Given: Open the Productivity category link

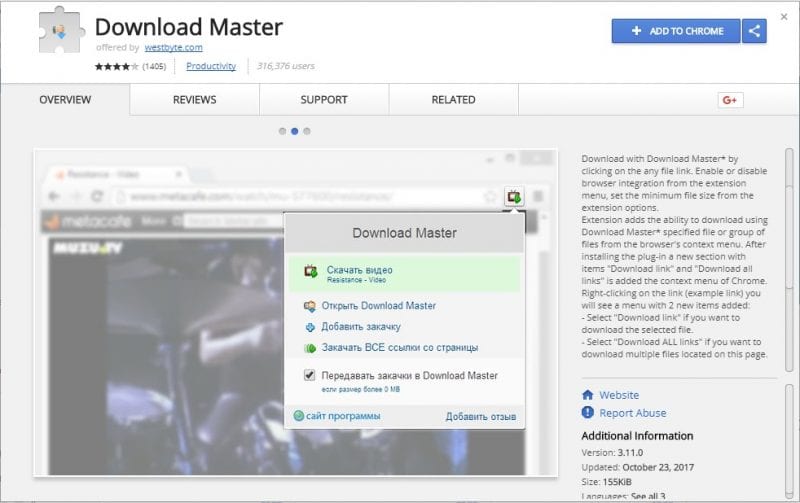Looking at the screenshot, I should click(x=211, y=66).
